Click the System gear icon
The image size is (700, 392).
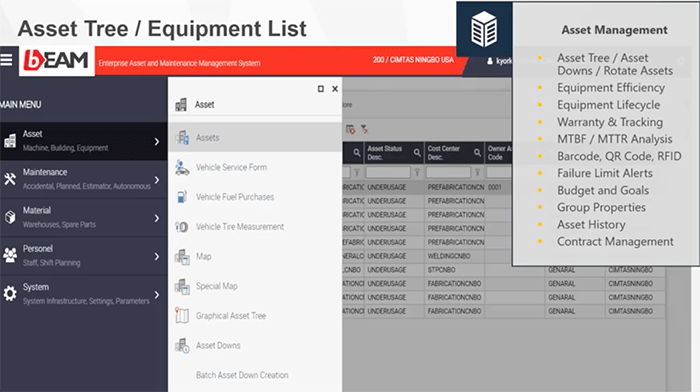tap(10, 294)
